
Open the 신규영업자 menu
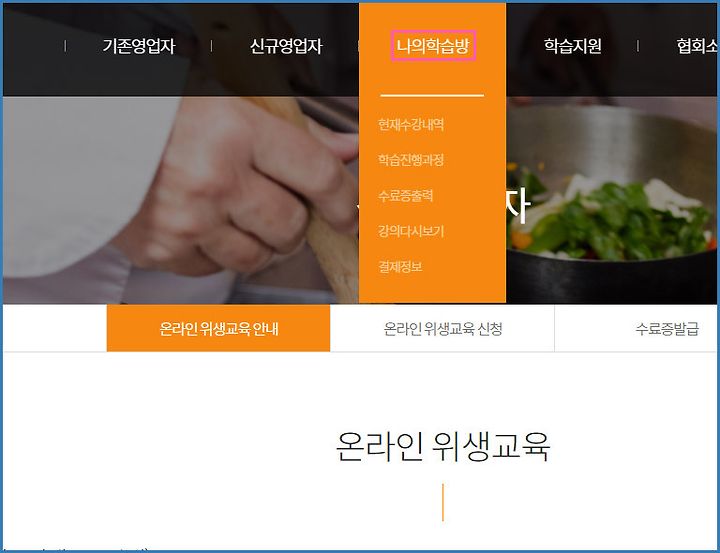coord(286,46)
